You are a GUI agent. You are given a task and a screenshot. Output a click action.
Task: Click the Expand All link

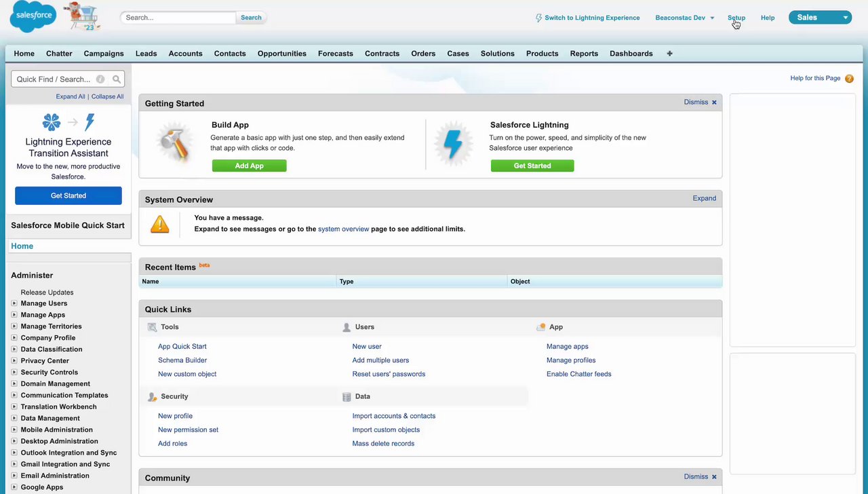coord(71,96)
